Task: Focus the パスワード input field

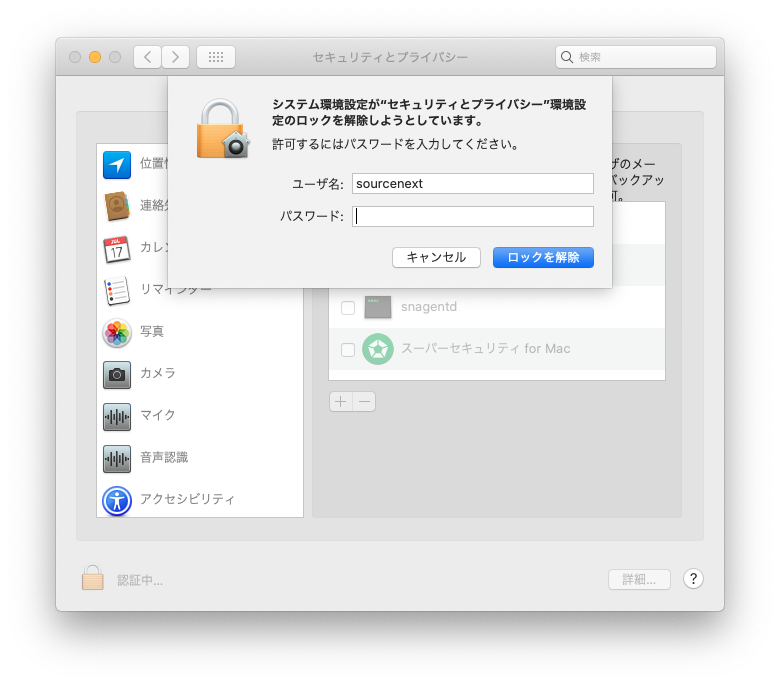Action: click(x=473, y=216)
